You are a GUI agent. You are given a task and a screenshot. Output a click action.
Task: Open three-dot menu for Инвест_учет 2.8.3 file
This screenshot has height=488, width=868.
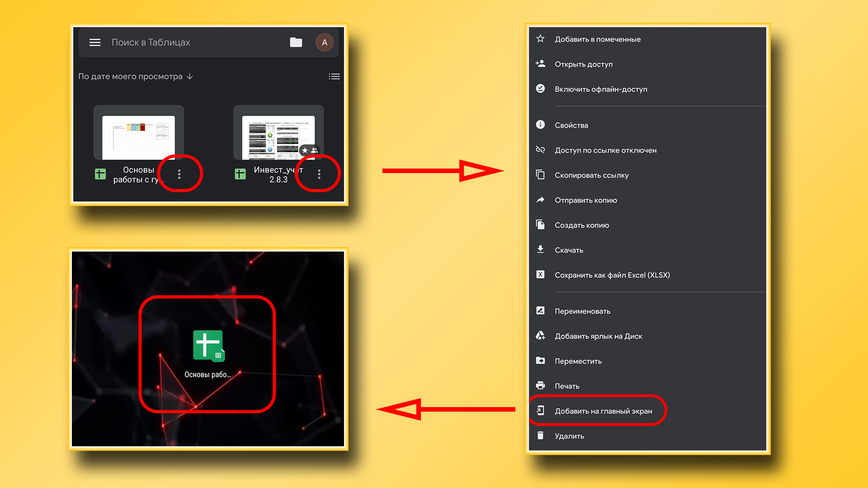tap(319, 174)
